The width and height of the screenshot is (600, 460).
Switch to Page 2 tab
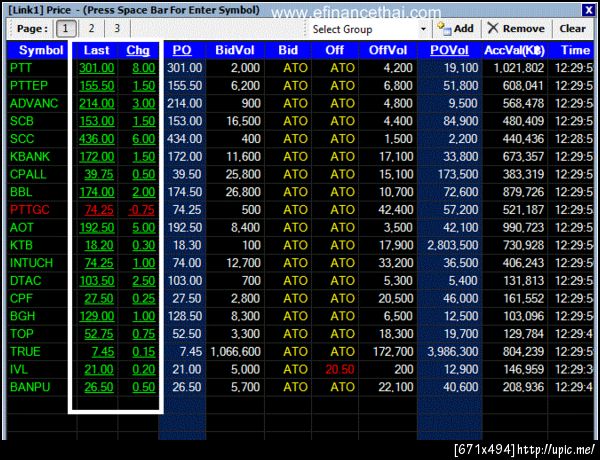click(91, 29)
